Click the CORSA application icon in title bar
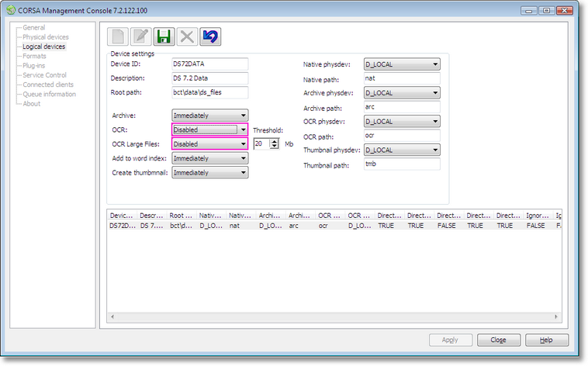This screenshot has width=588, height=366. click(x=11, y=10)
